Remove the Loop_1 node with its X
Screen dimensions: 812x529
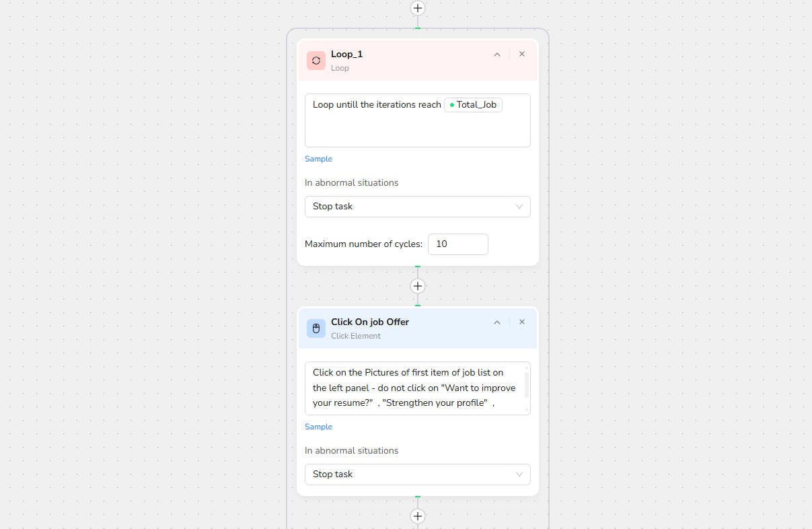pyautogui.click(x=522, y=54)
